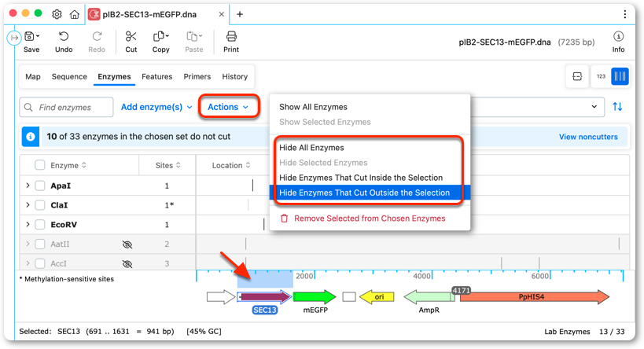Expand the AatII row
Screen dimensions: 644x349
pyautogui.click(x=28, y=244)
